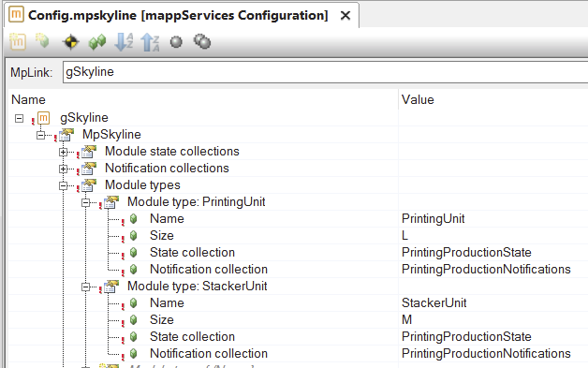This screenshot has height=368, width=588.
Task: Edit StackerUnit's PrintingProductionState value
Action: point(466,337)
